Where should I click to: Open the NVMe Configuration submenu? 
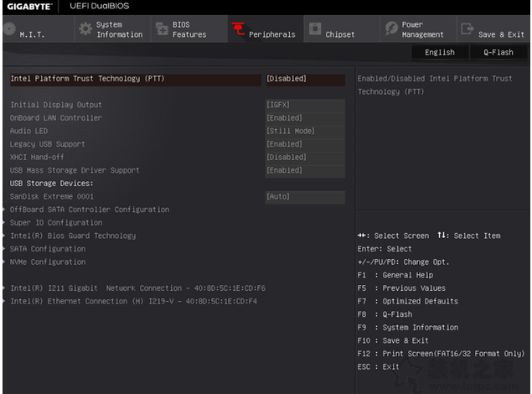pos(48,262)
